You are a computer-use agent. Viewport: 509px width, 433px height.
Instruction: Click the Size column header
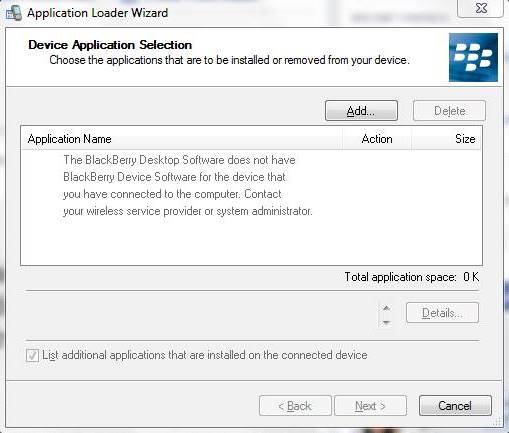446,139
